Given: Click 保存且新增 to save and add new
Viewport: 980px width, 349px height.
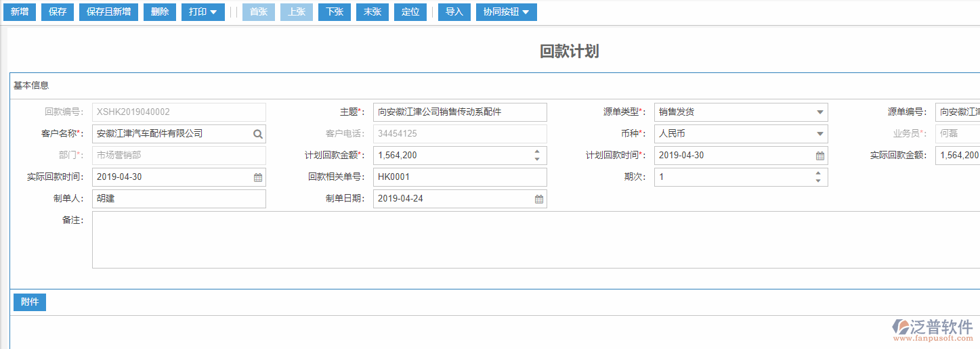Looking at the screenshot, I should coord(109,12).
